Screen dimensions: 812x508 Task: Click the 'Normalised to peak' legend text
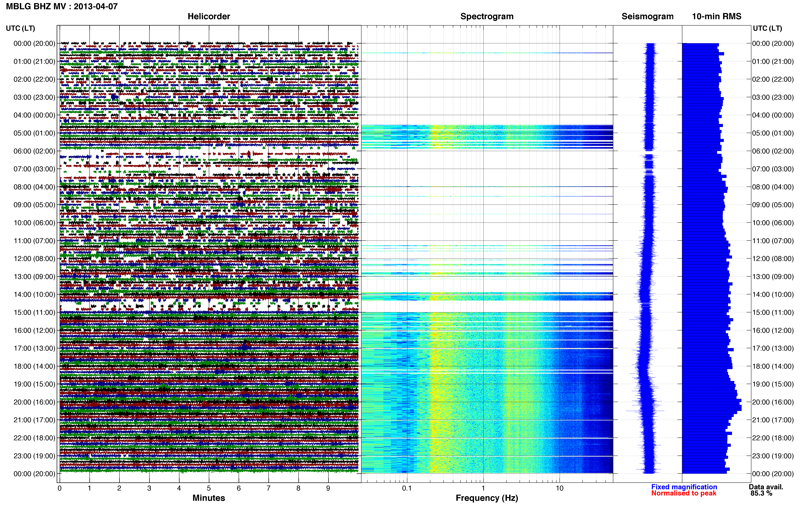[x=684, y=493]
